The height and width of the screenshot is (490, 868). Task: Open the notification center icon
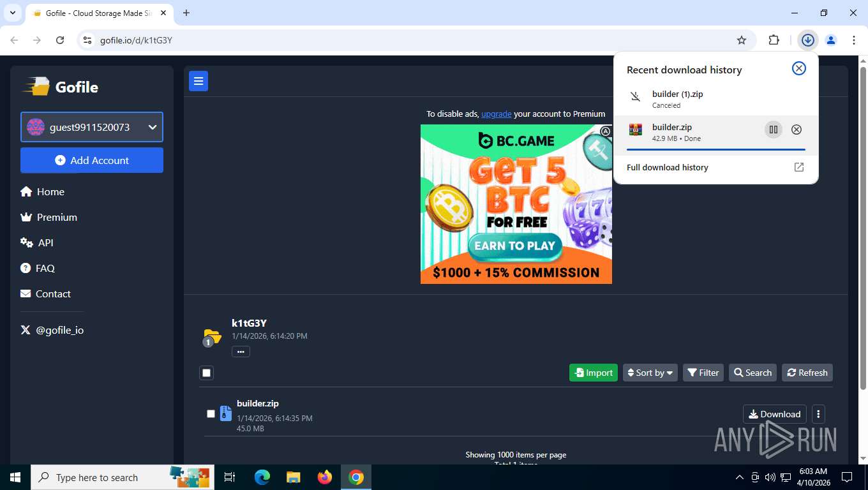tap(847, 477)
